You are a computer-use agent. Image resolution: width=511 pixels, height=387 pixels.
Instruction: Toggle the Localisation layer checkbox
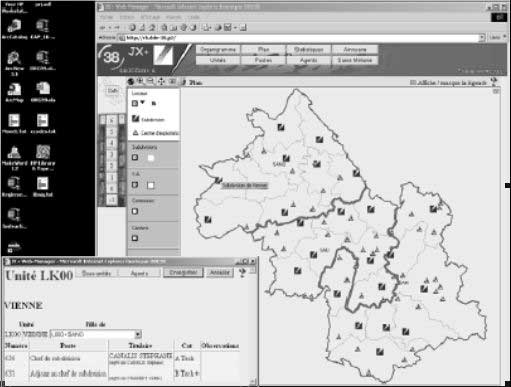point(135,103)
